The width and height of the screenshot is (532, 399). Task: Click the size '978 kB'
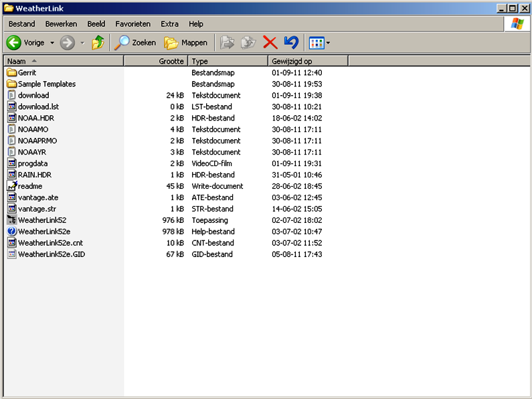tap(173, 232)
